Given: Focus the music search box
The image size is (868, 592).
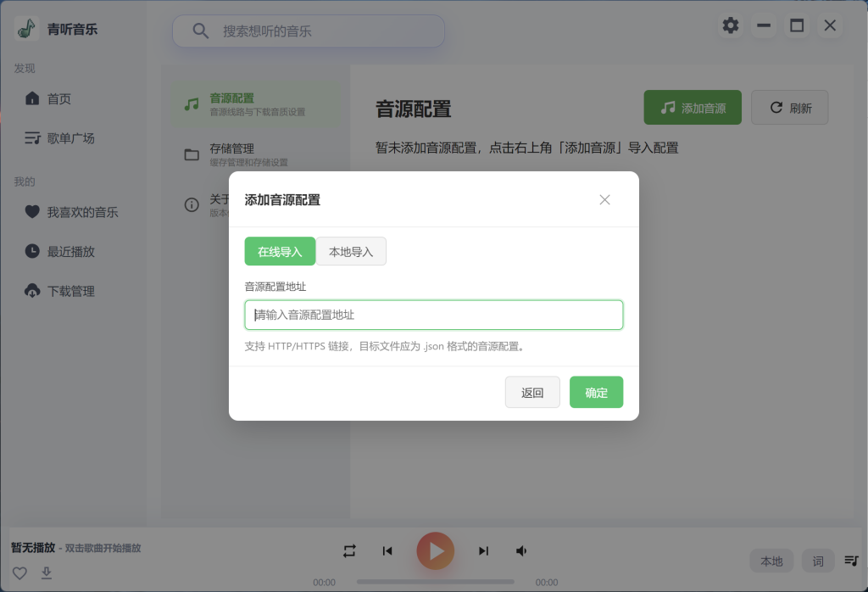Looking at the screenshot, I should point(309,31).
